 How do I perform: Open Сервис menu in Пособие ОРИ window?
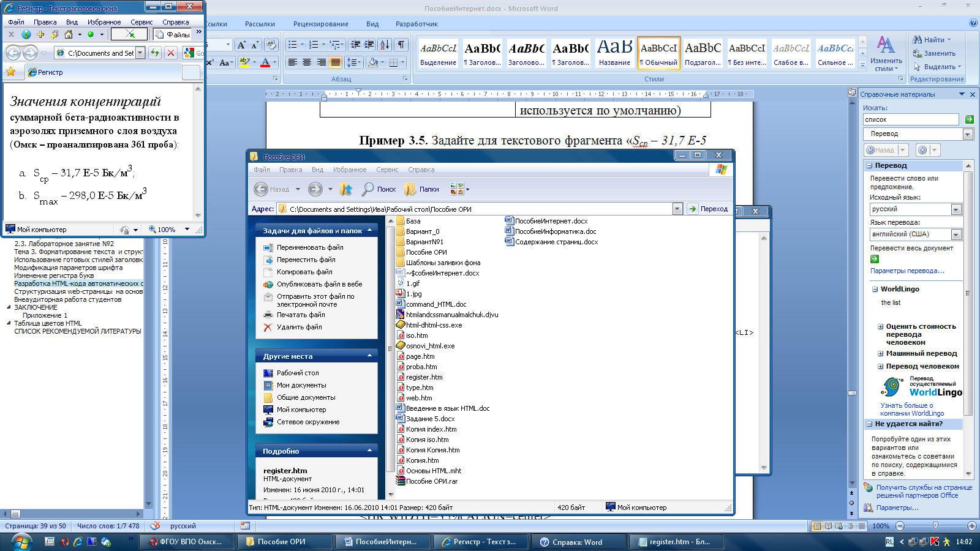[x=387, y=170]
